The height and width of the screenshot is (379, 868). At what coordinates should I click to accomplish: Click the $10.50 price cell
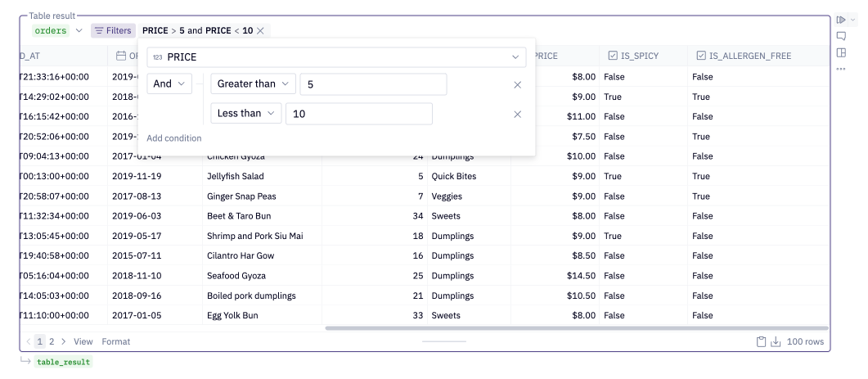pos(555,296)
